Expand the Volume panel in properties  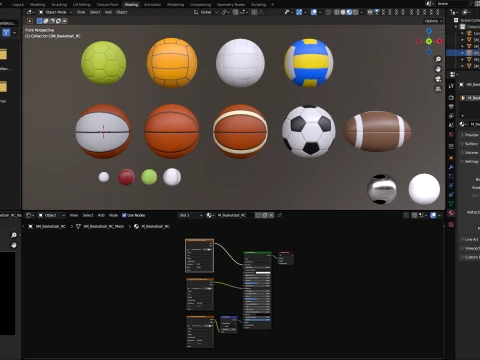(471, 153)
